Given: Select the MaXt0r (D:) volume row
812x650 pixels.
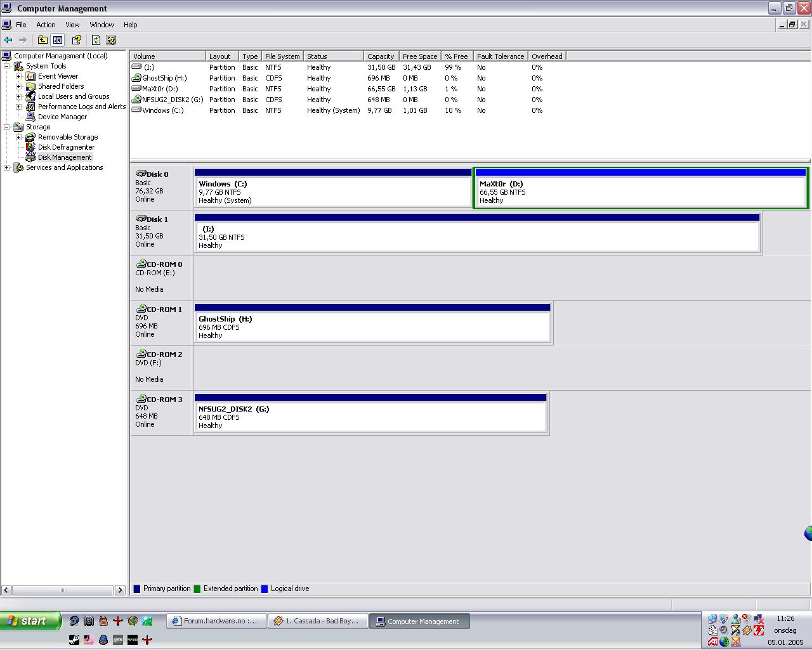Looking at the screenshot, I should [337, 89].
